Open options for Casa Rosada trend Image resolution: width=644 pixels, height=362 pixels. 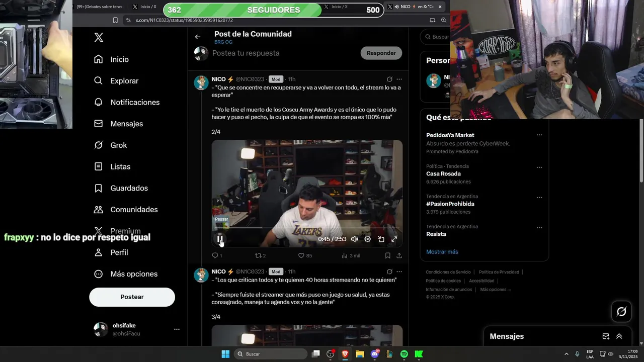[539, 167]
